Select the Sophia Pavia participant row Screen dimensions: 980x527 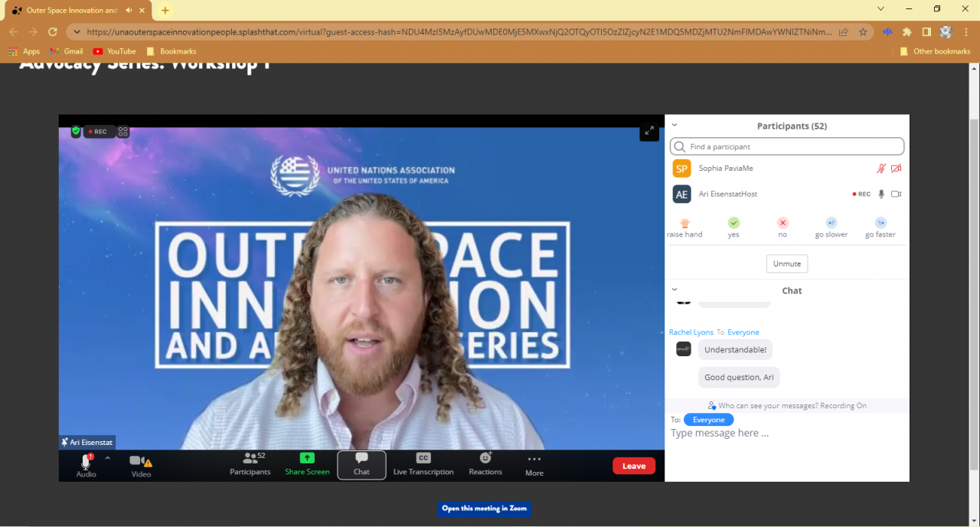coord(787,169)
